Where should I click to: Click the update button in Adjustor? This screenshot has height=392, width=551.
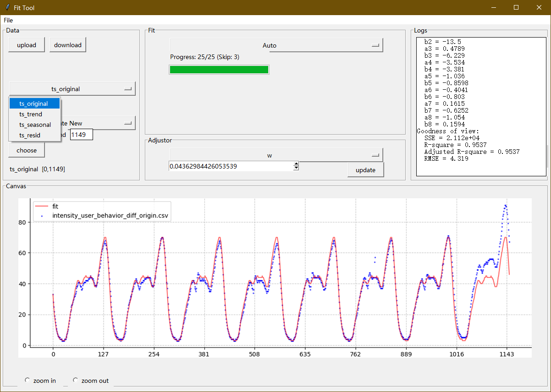pyautogui.click(x=365, y=170)
